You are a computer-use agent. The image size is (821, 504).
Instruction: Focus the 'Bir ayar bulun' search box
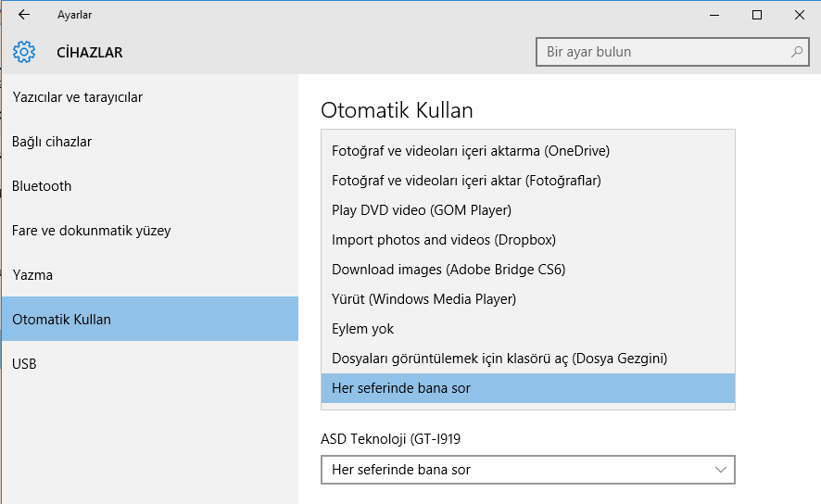pos(673,52)
